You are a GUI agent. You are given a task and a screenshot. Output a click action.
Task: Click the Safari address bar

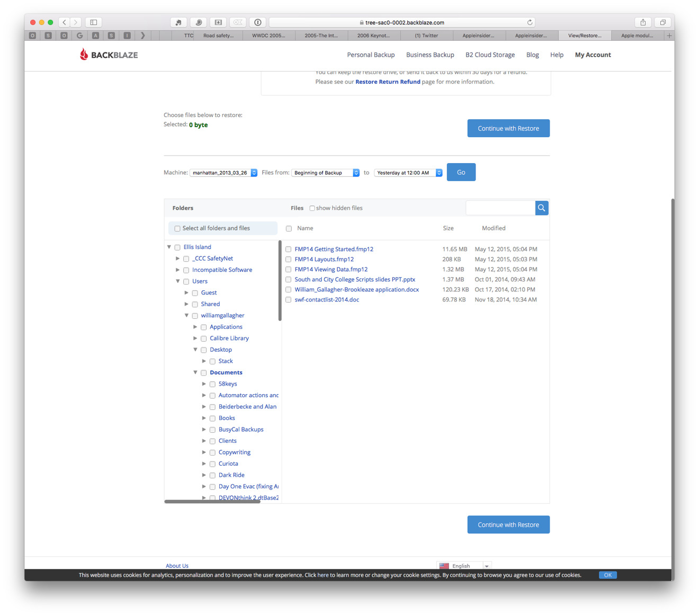tap(402, 22)
